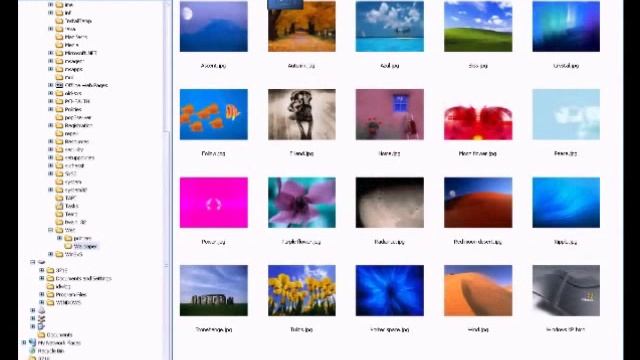Select the security folder in tree

74,149
